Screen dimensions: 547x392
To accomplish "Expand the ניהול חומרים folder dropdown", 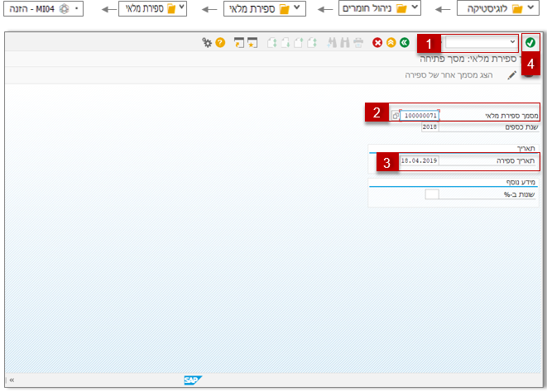I will point(415,7).
